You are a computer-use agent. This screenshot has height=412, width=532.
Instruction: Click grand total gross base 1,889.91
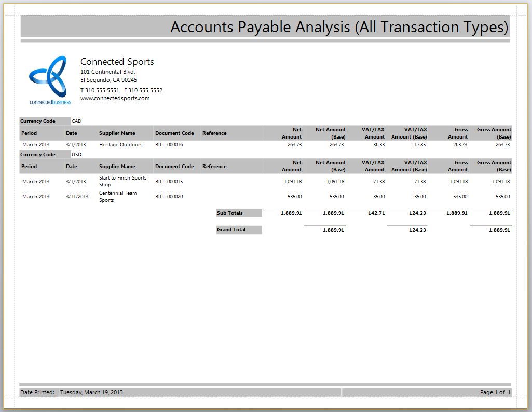tap(499, 230)
